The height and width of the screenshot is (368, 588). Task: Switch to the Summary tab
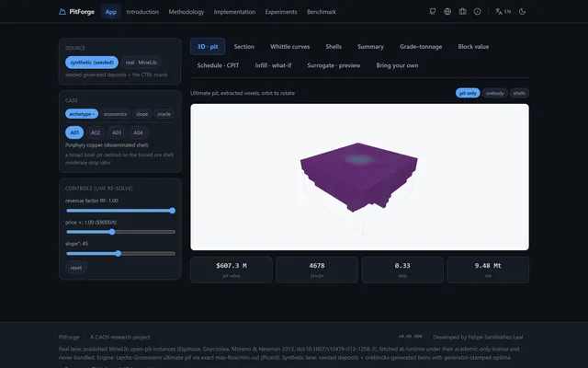coord(370,47)
